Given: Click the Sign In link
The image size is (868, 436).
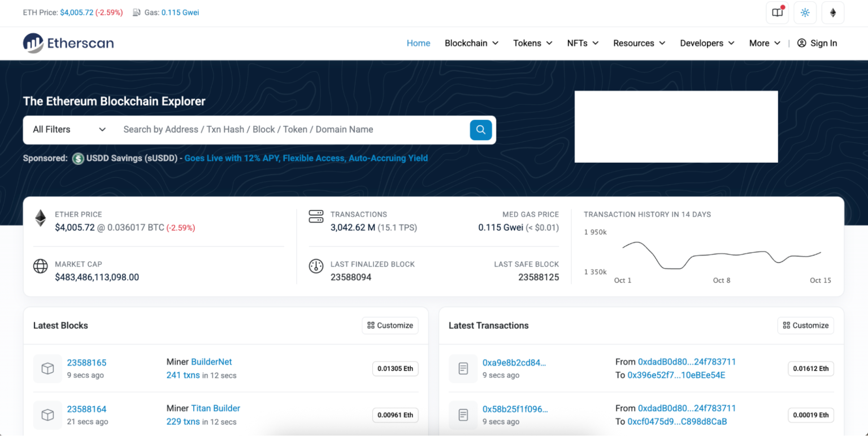Looking at the screenshot, I should coord(823,43).
